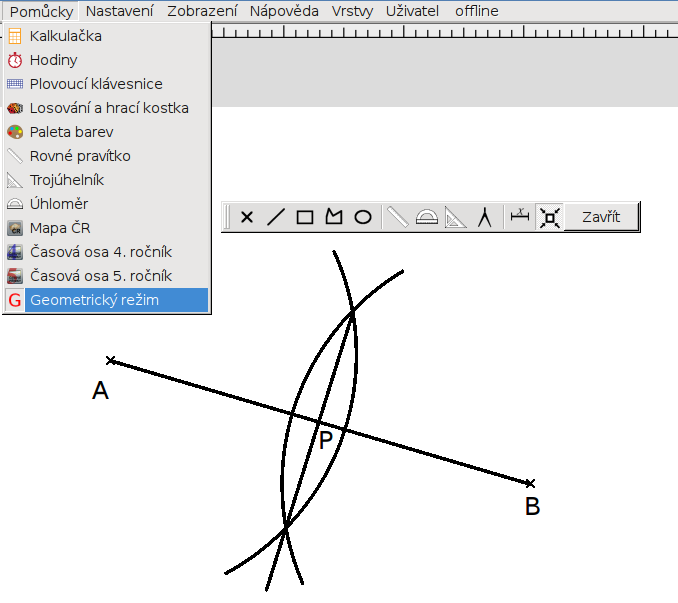Click the Rovné pravítko ruler icon
Viewport: 678px width, 603px height.
(15, 156)
